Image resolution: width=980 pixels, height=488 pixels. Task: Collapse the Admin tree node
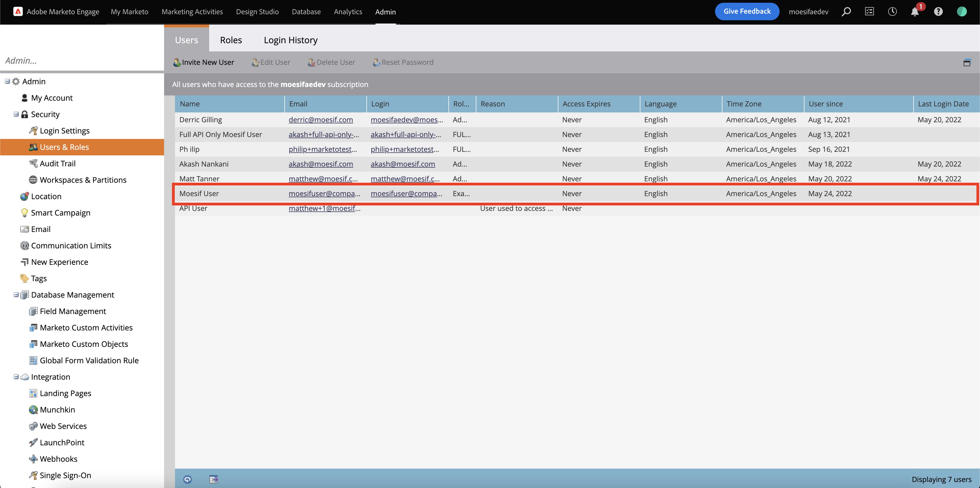pyautogui.click(x=7, y=82)
